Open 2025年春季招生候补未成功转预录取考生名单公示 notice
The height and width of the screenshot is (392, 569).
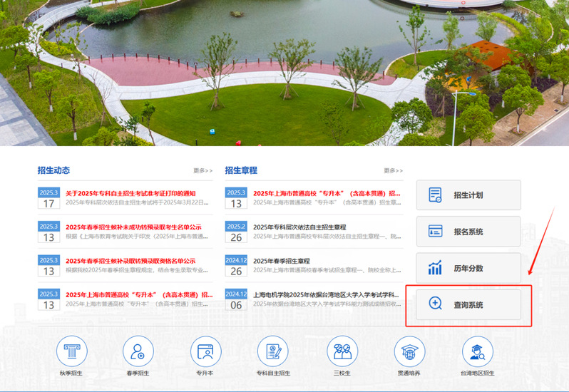(x=130, y=227)
